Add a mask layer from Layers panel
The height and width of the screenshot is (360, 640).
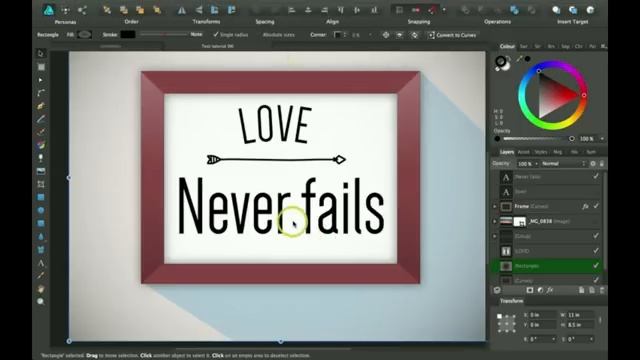(x=529, y=290)
